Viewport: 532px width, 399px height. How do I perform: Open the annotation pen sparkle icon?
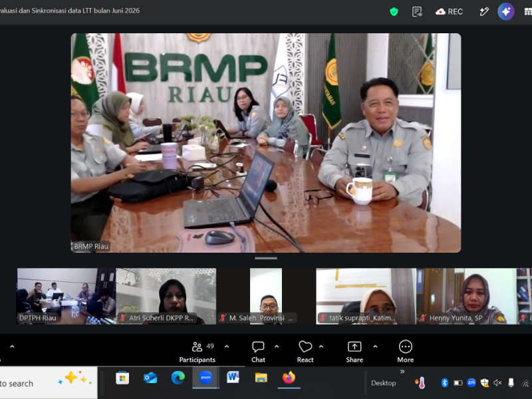pyautogui.click(x=484, y=12)
